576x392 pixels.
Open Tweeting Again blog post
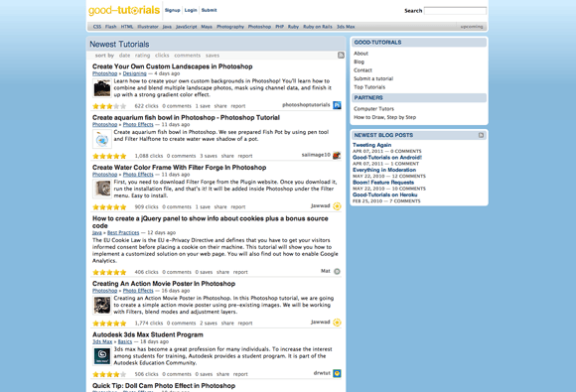tap(371, 145)
